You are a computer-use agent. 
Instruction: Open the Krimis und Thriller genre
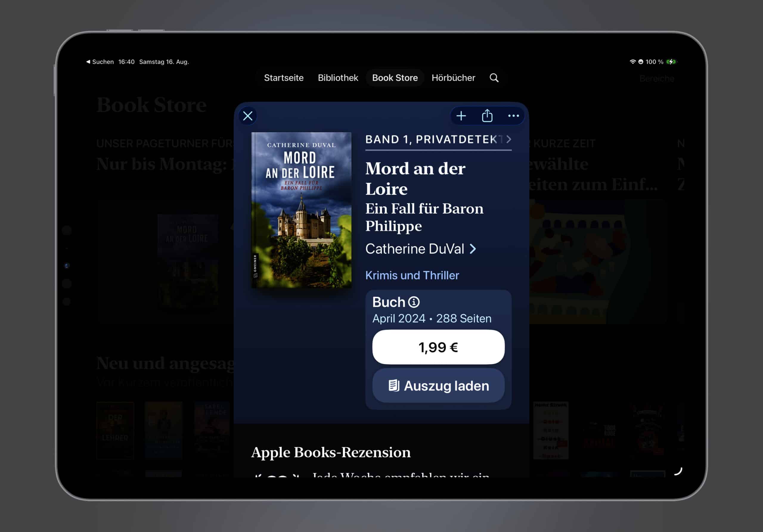tap(412, 275)
